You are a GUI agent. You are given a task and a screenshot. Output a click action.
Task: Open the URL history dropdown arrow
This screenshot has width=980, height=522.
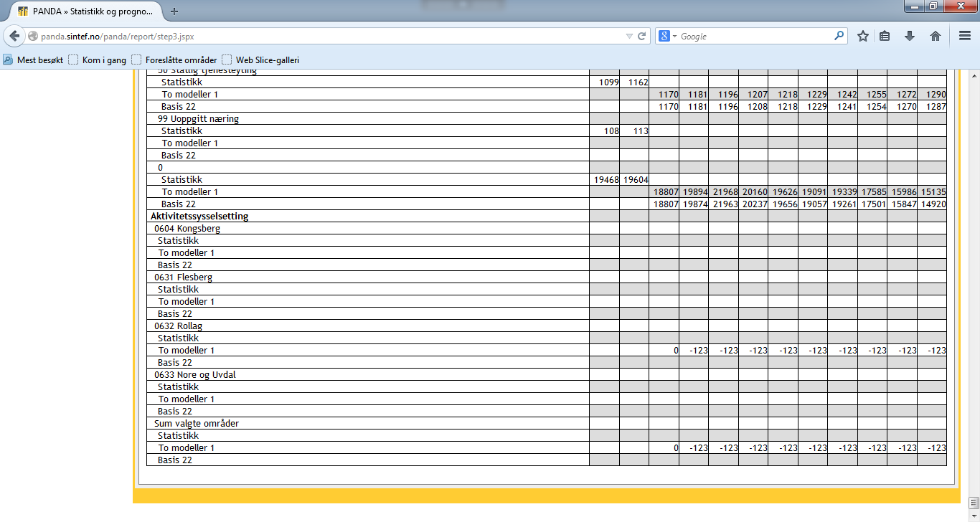(x=629, y=36)
